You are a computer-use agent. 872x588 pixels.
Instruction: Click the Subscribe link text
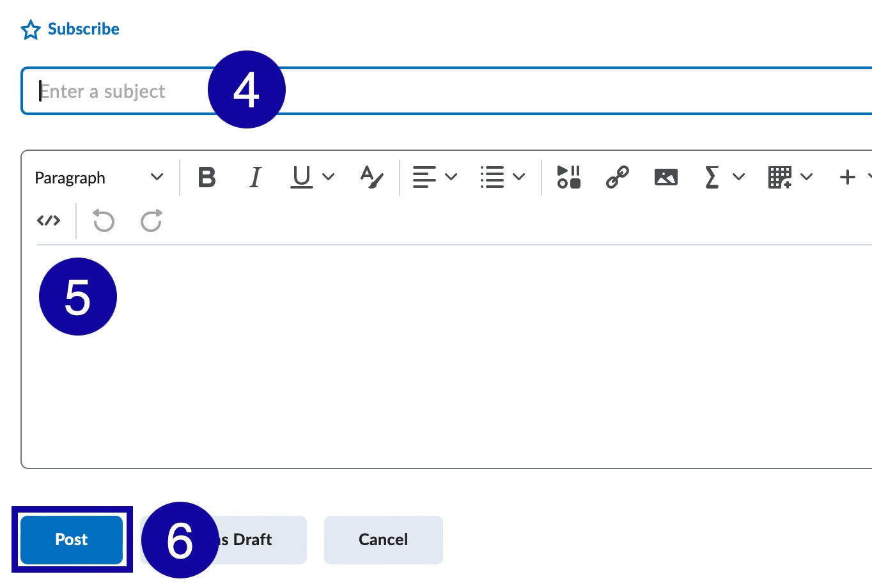coord(83,29)
